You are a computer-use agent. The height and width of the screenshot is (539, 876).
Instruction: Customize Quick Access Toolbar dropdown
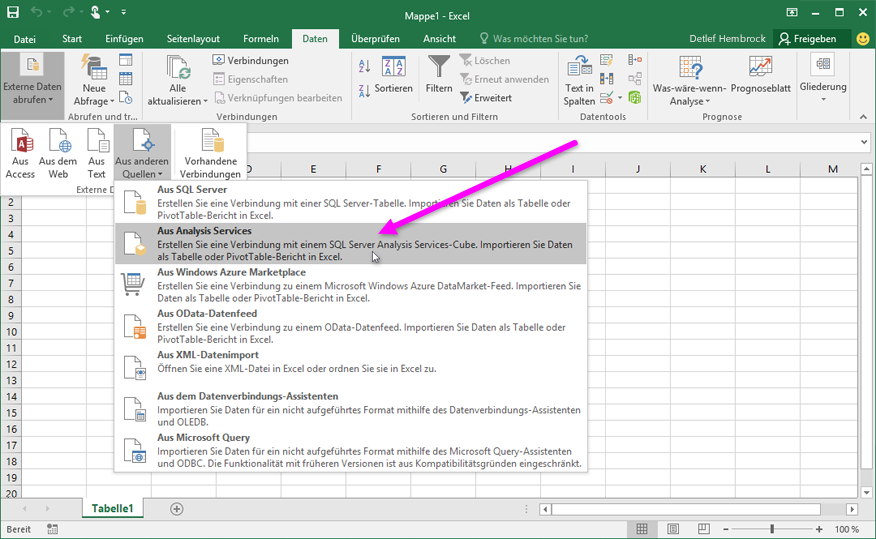point(123,12)
